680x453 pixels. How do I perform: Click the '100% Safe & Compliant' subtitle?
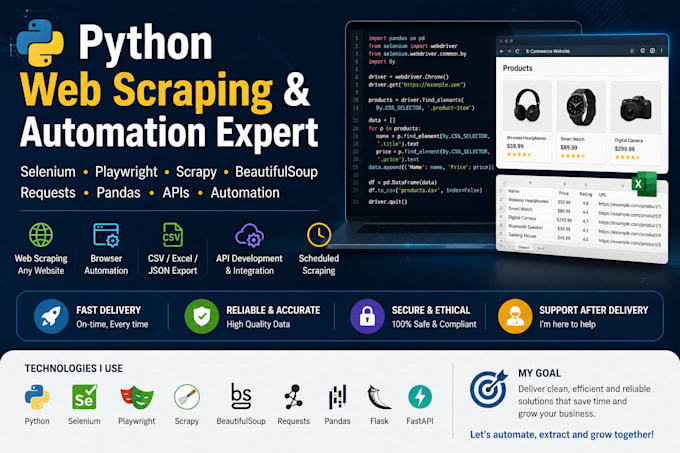pyautogui.click(x=434, y=324)
